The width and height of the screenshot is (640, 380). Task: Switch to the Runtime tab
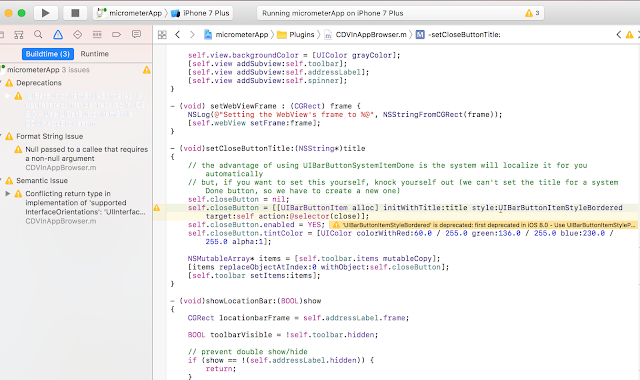[95, 54]
